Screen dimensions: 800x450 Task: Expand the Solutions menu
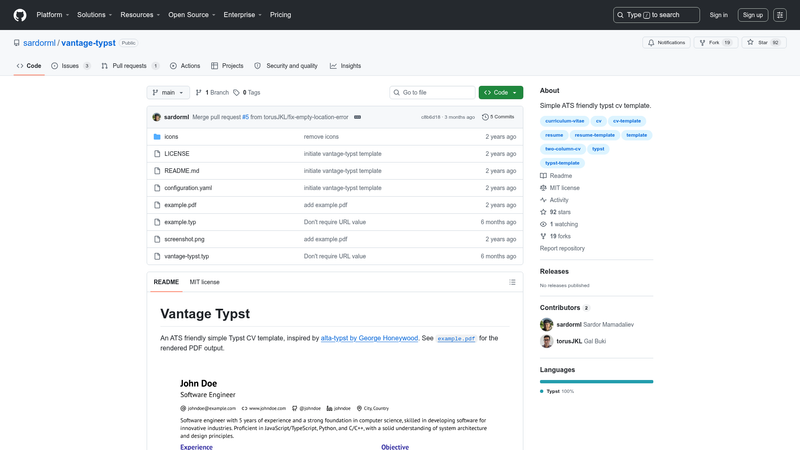pyautogui.click(x=94, y=15)
